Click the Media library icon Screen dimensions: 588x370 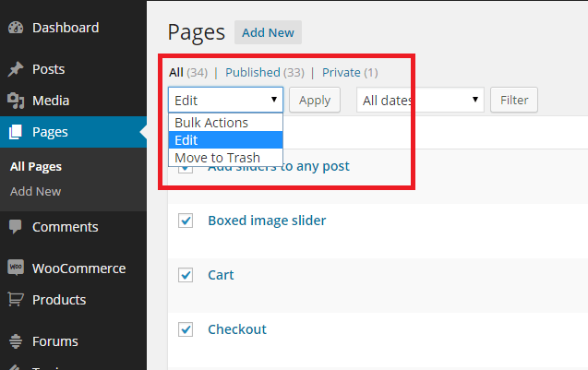pos(16,101)
